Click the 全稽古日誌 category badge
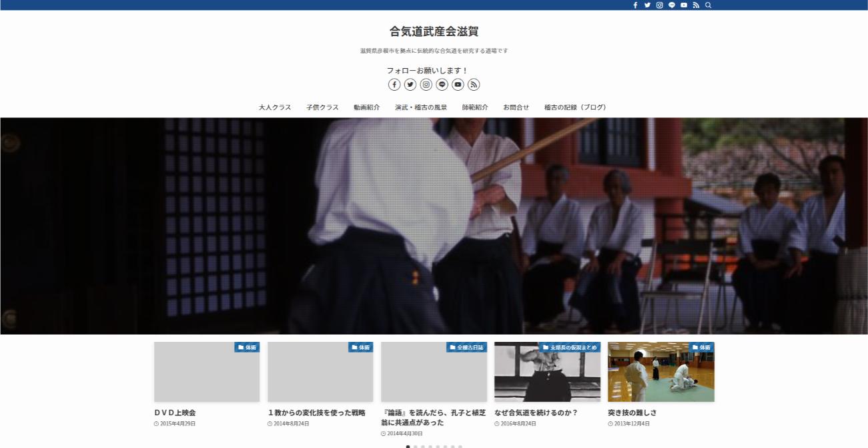Screen dimensions: 868x448 (466, 347)
